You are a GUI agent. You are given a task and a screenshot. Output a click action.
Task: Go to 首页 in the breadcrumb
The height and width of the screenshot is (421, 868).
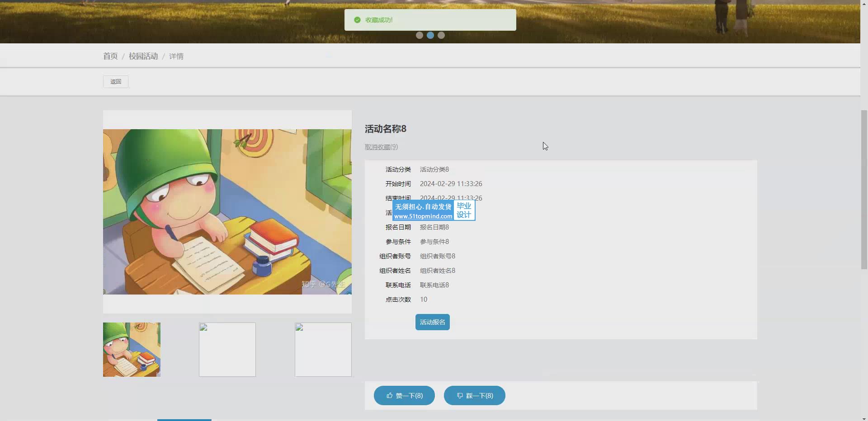click(x=110, y=56)
